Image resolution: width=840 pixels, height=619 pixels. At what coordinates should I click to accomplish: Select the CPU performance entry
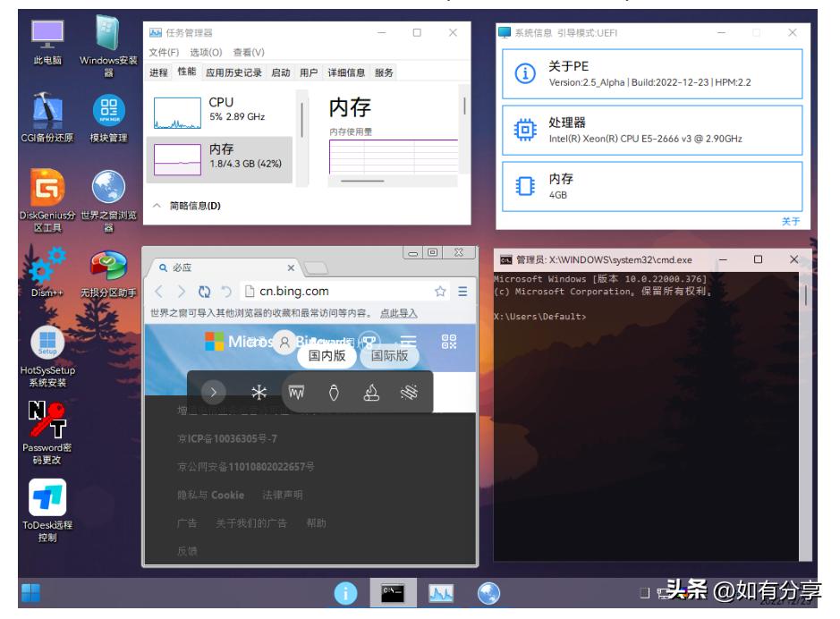[220, 112]
